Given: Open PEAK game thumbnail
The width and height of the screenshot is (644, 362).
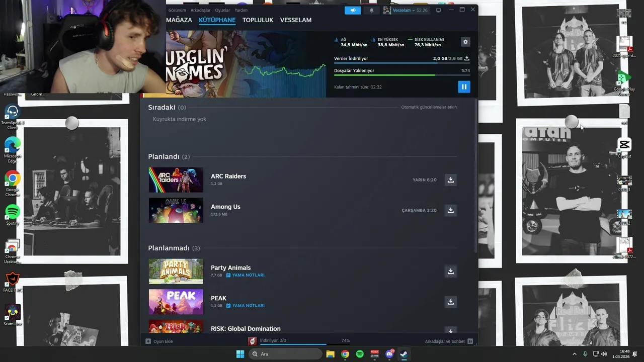Looking at the screenshot, I should (x=176, y=302).
